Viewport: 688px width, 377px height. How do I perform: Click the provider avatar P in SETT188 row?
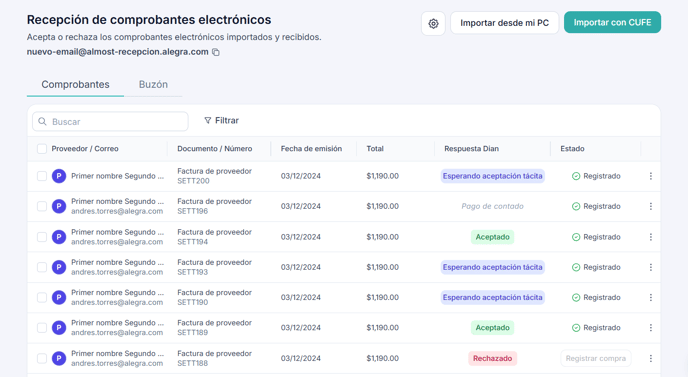[59, 359]
